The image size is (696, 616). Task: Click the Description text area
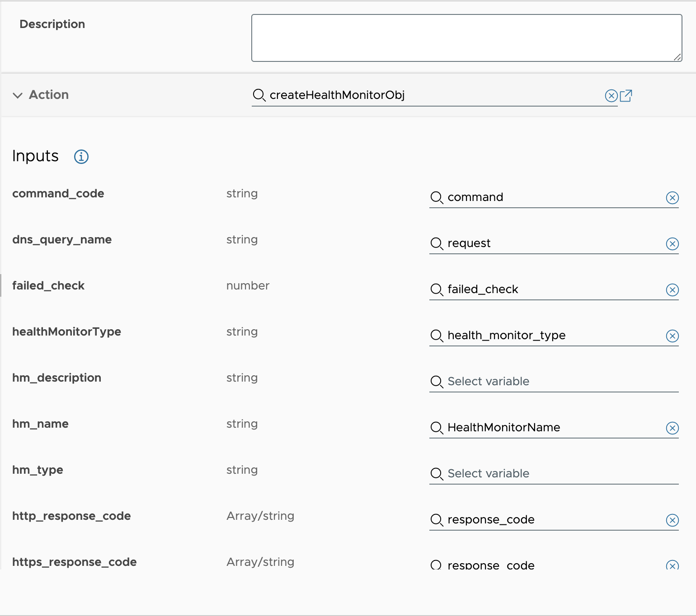[466, 38]
